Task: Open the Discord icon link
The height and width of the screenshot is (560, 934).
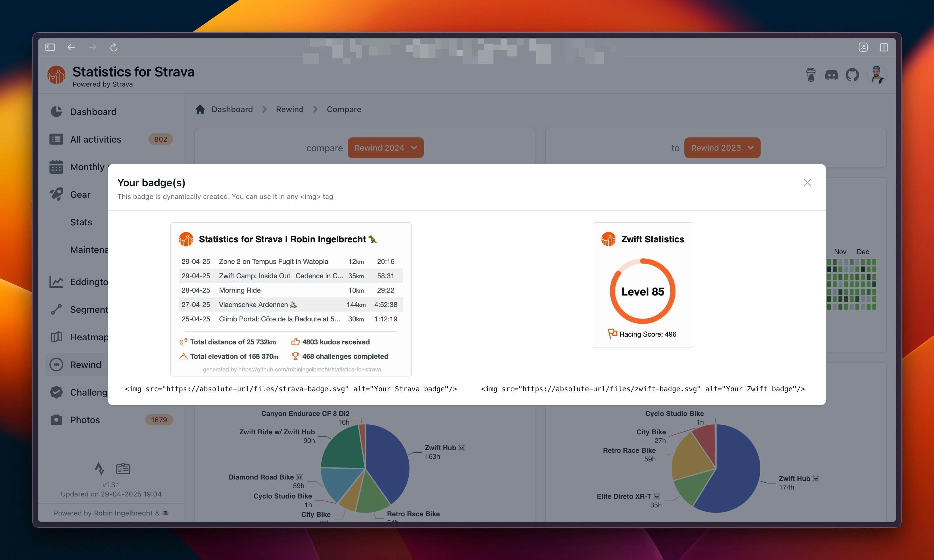Action: click(x=831, y=75)
